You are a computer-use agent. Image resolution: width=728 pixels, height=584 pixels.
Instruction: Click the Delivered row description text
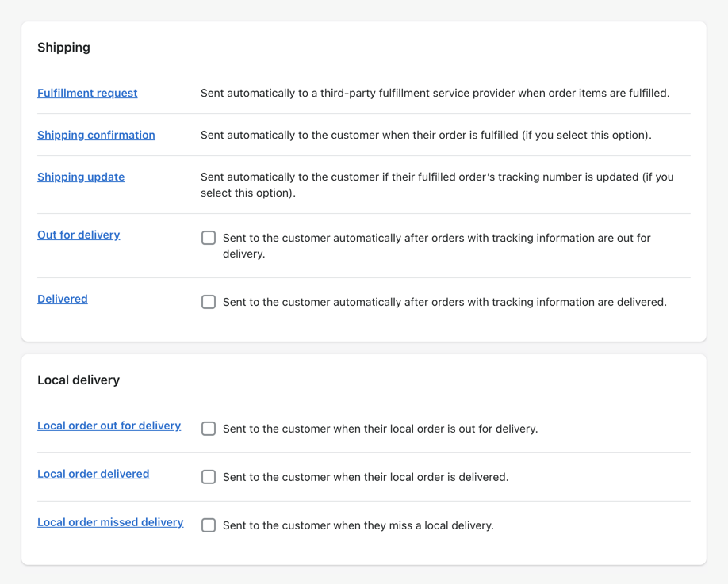coord(444,302)
